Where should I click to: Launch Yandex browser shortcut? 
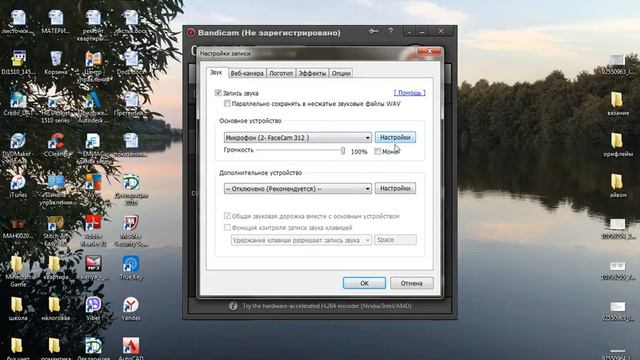131,308
